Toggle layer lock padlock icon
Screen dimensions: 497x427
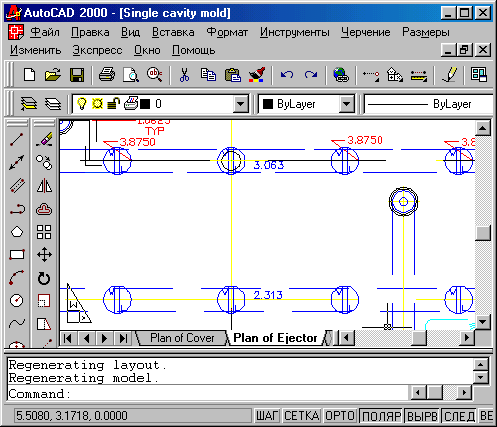tap(113, 104)
